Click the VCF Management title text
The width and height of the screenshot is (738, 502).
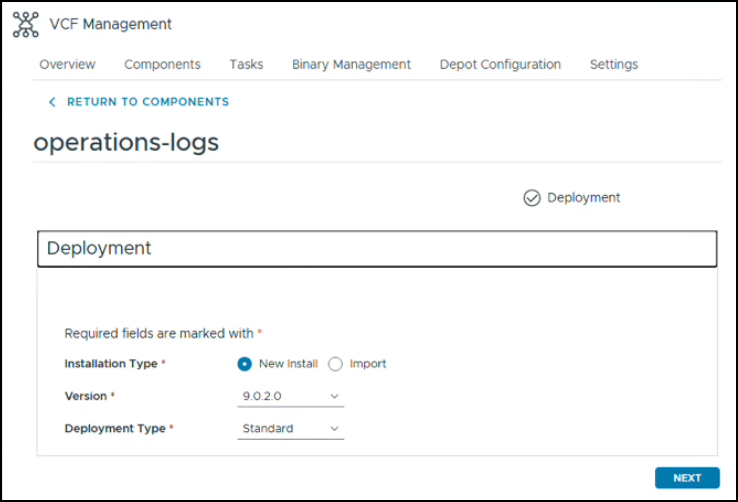(111, 24)
